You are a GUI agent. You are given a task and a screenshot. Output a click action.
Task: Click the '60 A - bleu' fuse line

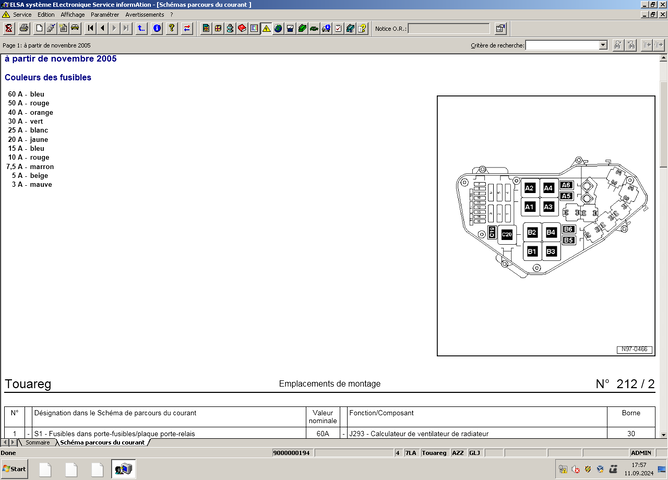[26, 94]
